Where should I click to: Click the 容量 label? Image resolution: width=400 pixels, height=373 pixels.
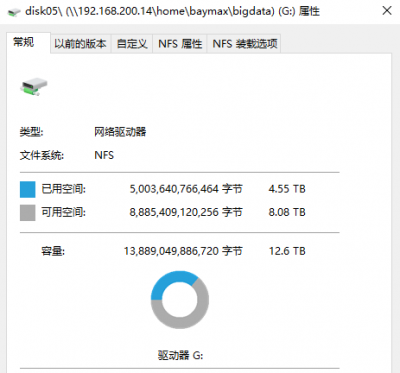[53, 251]
